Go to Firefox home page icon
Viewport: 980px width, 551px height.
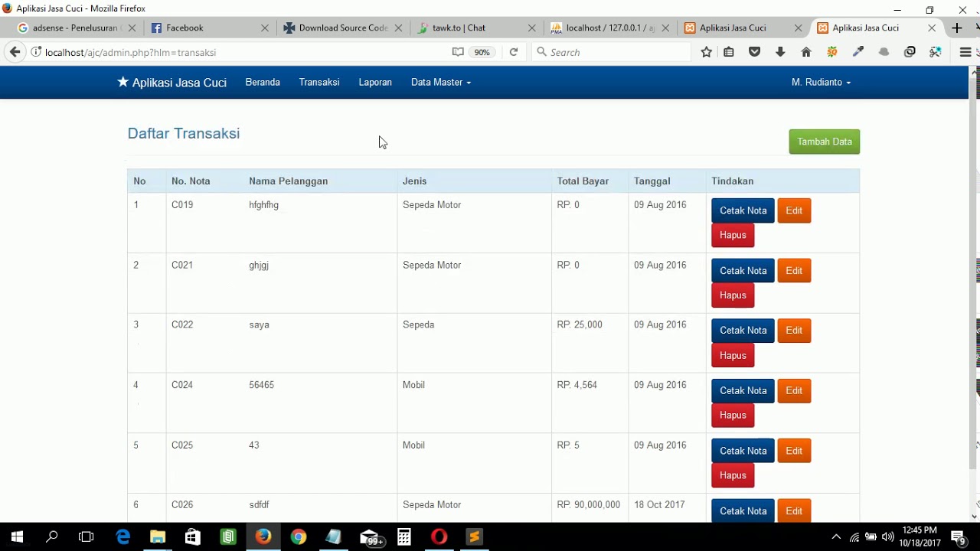[806, 52]
